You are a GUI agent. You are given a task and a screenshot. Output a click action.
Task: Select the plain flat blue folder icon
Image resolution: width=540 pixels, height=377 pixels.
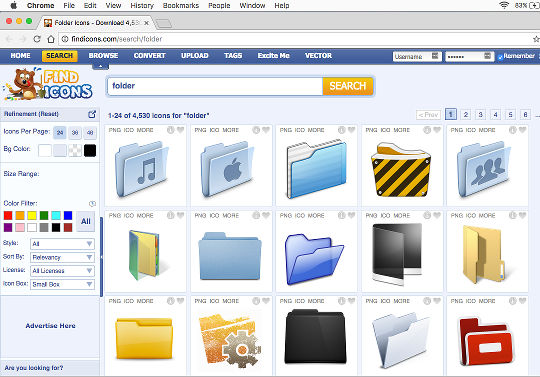coord(230,256)
